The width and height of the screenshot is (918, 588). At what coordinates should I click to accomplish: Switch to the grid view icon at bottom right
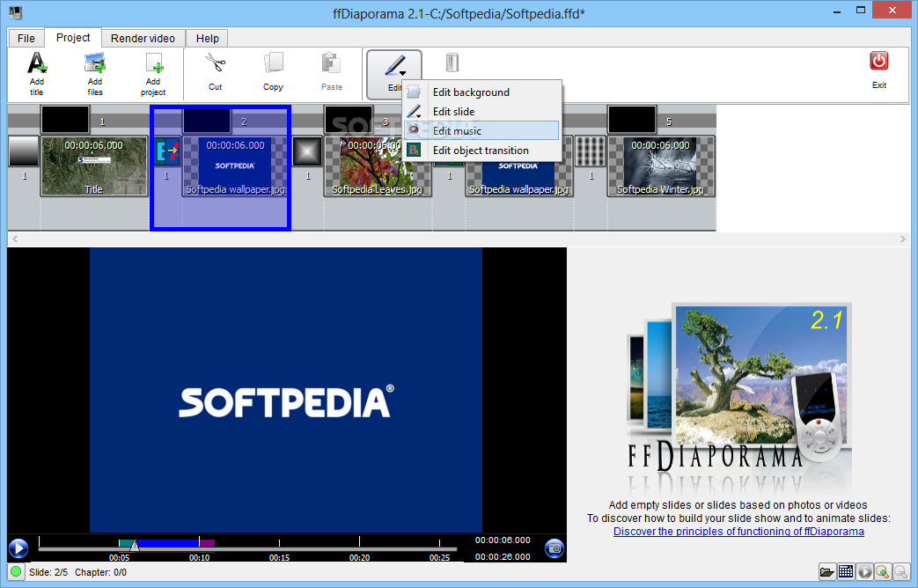coord(846,571)
